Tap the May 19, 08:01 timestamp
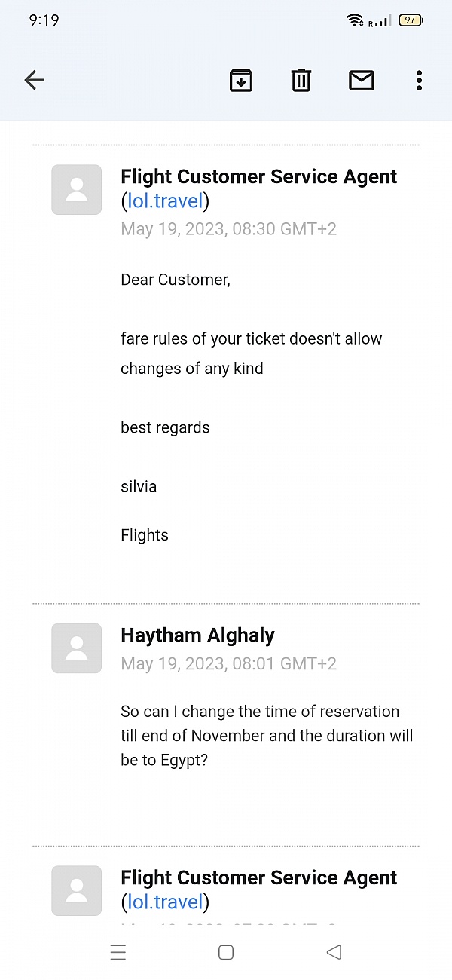The image size is (452, 980). (x=228, y=663)
